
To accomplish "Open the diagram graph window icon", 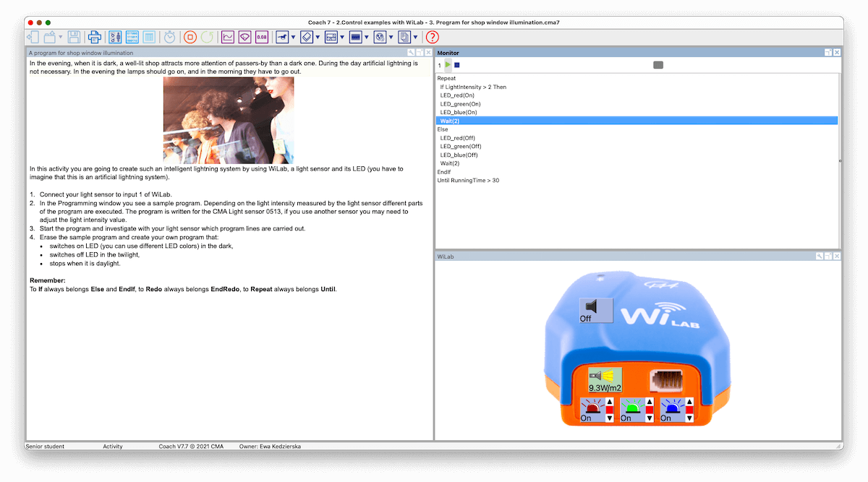I will coord(228,37).
